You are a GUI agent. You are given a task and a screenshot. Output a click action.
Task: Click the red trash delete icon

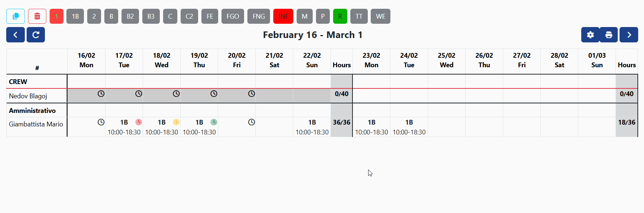[37, 16]
